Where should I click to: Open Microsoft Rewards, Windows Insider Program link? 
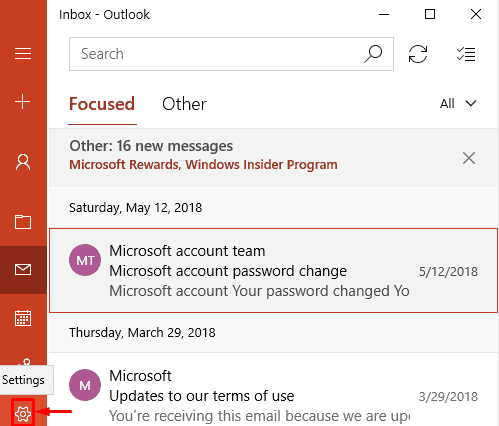pos(203,165)
